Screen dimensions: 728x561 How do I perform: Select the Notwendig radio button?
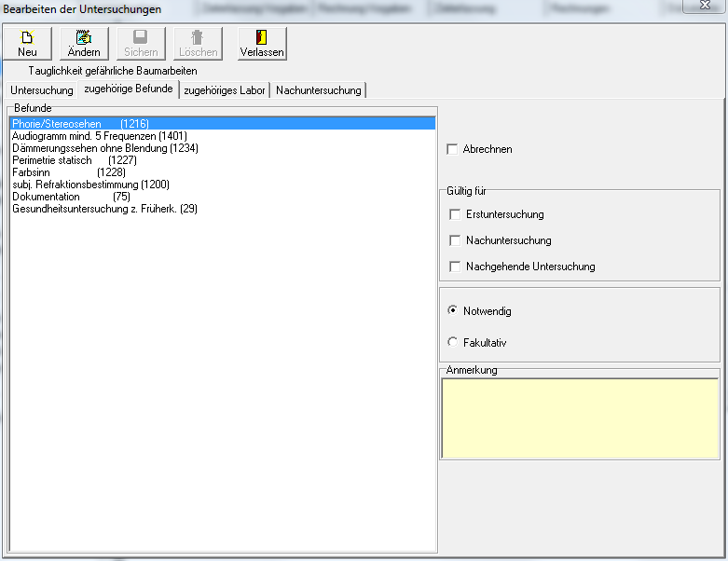pos(453,311)
